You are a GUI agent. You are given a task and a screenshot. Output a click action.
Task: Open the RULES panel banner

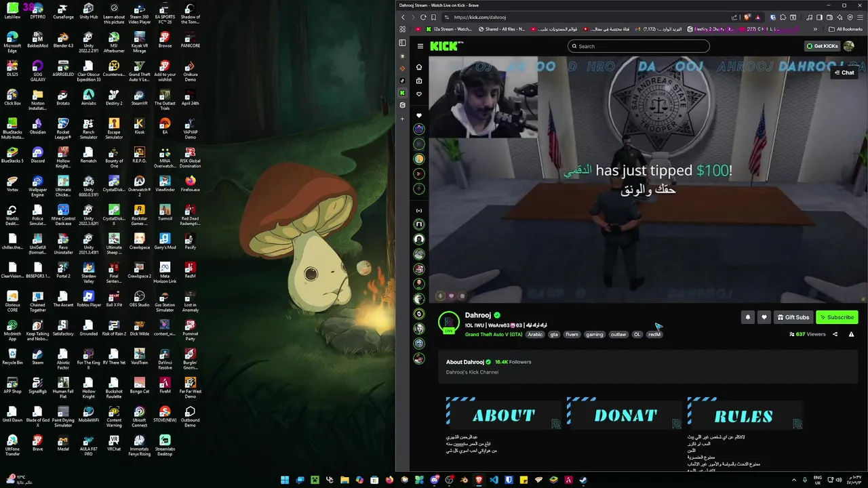click(x=745, y=413)
